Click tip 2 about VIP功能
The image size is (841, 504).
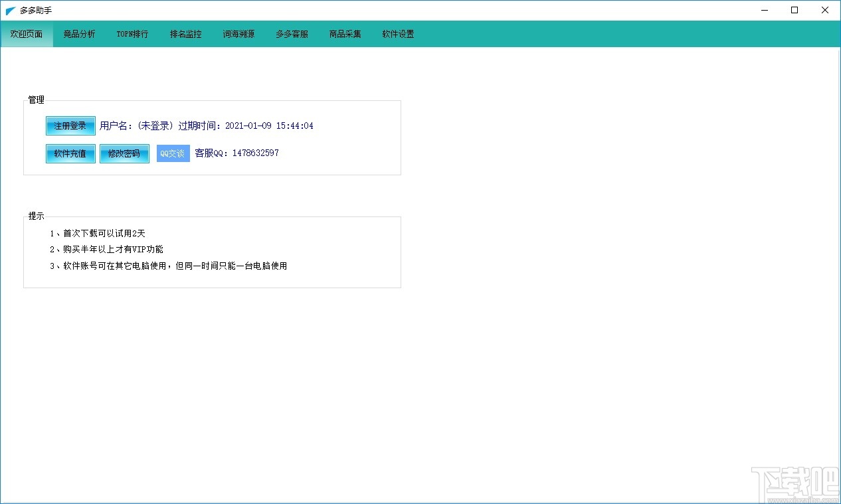[x=106, y=250]
